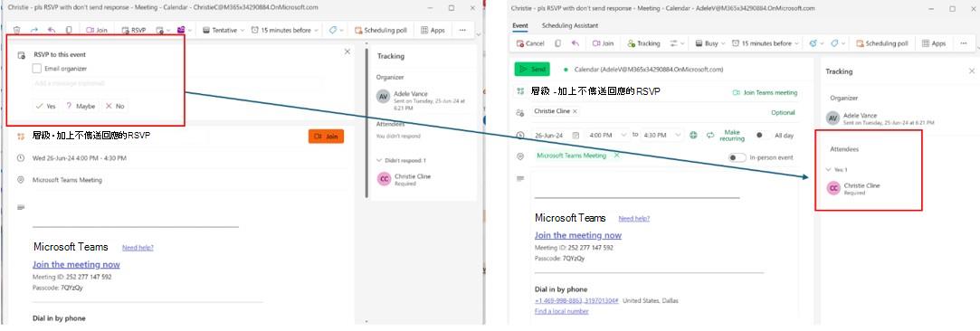Expand the ribbon chevron in Christie's window

click(x=478, y=34)
